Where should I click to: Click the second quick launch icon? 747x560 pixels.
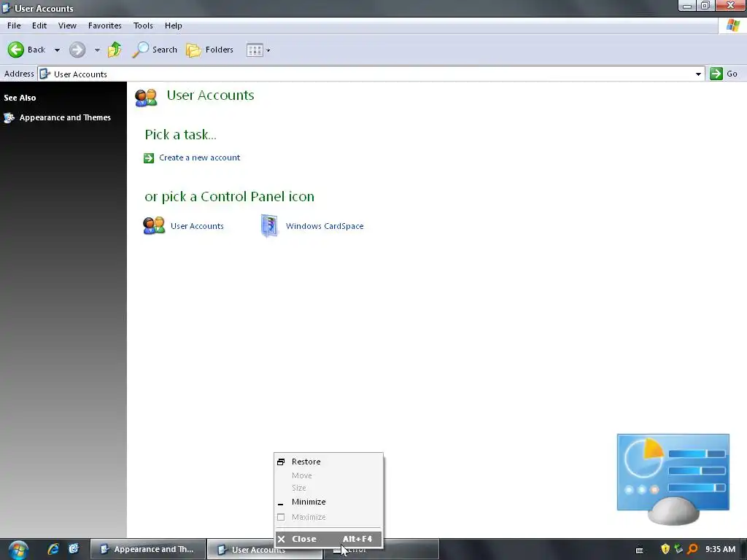(x=74, y=549)
